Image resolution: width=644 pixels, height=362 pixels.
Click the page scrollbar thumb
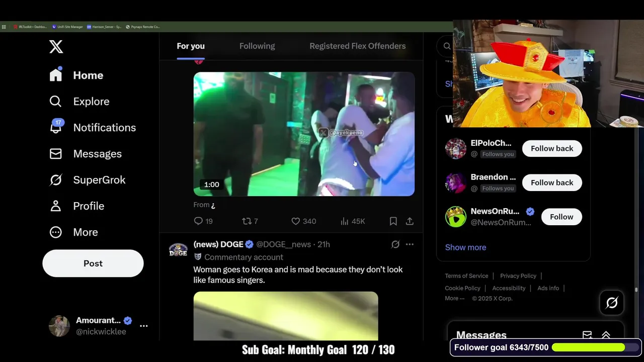tap(636, 290)
